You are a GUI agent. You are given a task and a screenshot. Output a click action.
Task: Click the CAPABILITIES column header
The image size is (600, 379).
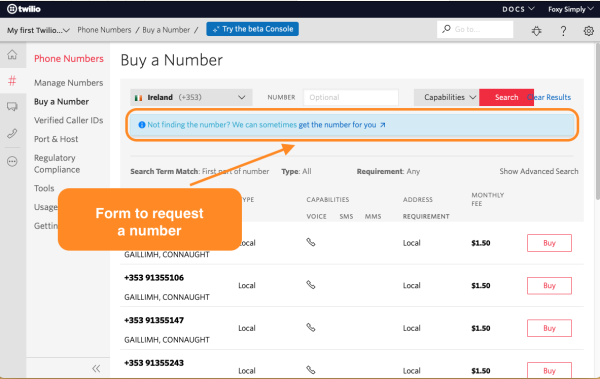328,199
